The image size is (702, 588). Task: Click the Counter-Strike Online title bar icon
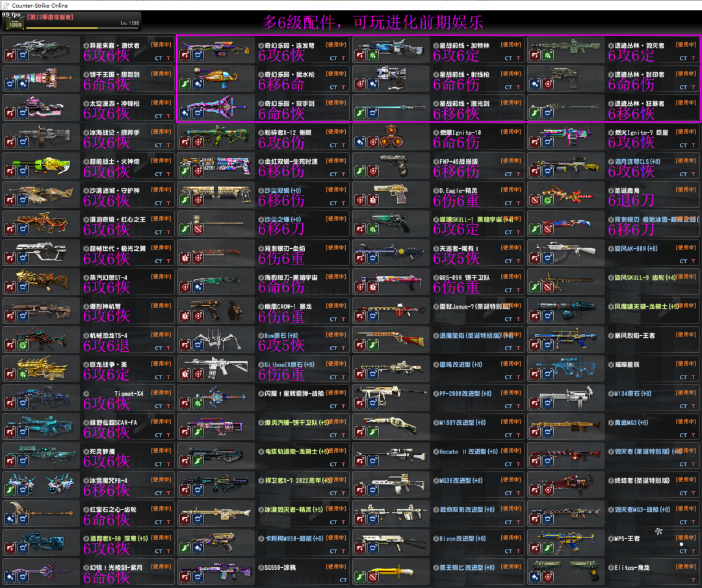(6, 5)
